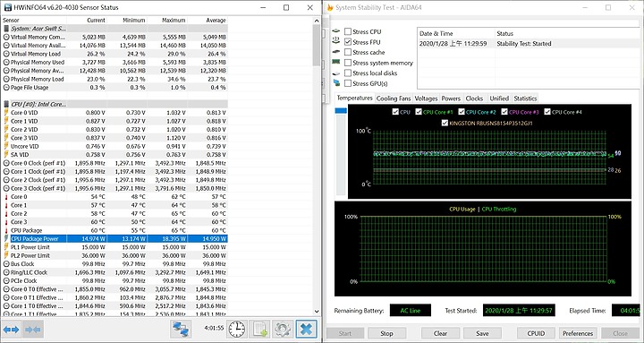Screen dimensions: 644x343
Task: Select the Uncore VID row
Action: [x=114, y=146]
